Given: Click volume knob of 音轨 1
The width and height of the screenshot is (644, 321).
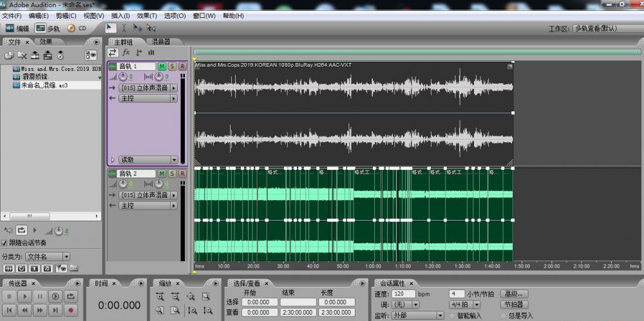Looking at the screenshot, I should (x=123, y=77).
